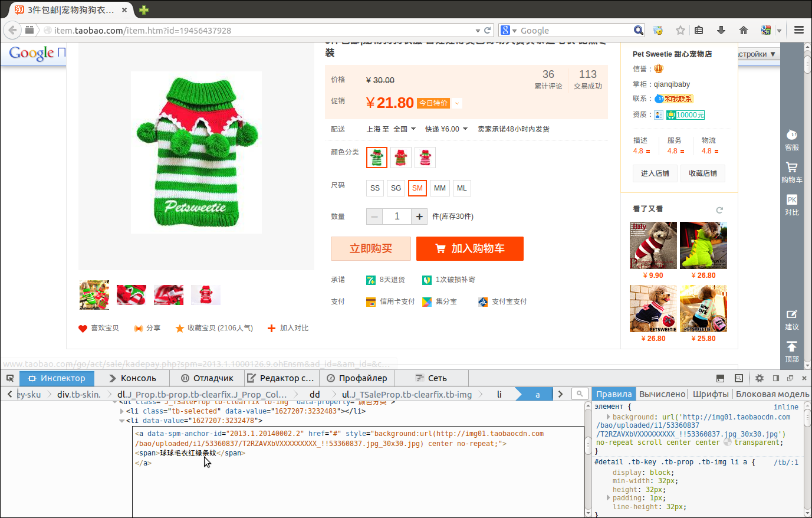Select the first green color option swatch
This screenshot has width=812, height=518.
(377, 158)
